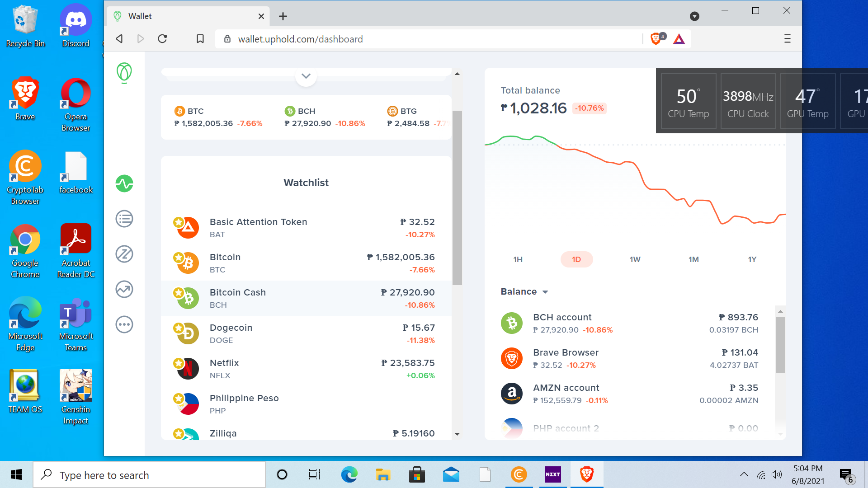
Task: Open Netflix in the watchlist
Action: (306, 369)
